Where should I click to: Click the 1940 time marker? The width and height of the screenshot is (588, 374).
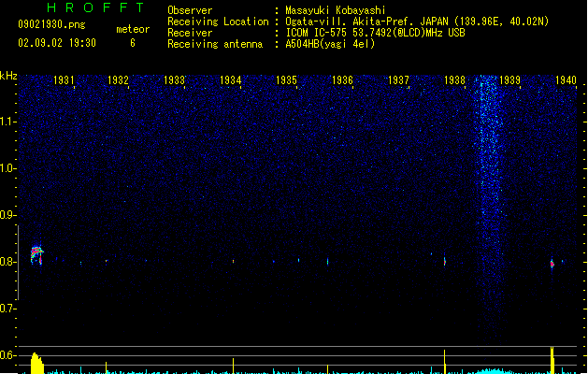click(566, 79)
